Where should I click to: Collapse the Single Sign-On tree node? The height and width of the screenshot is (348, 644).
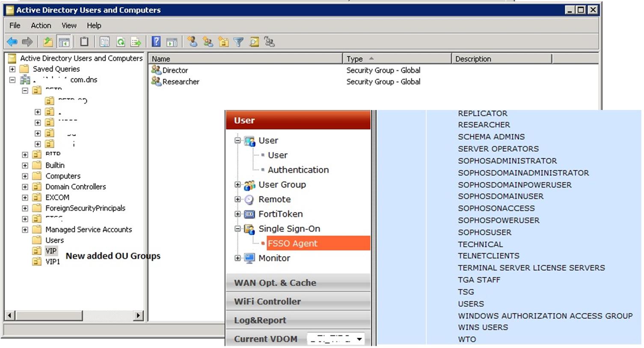[237, 229]
